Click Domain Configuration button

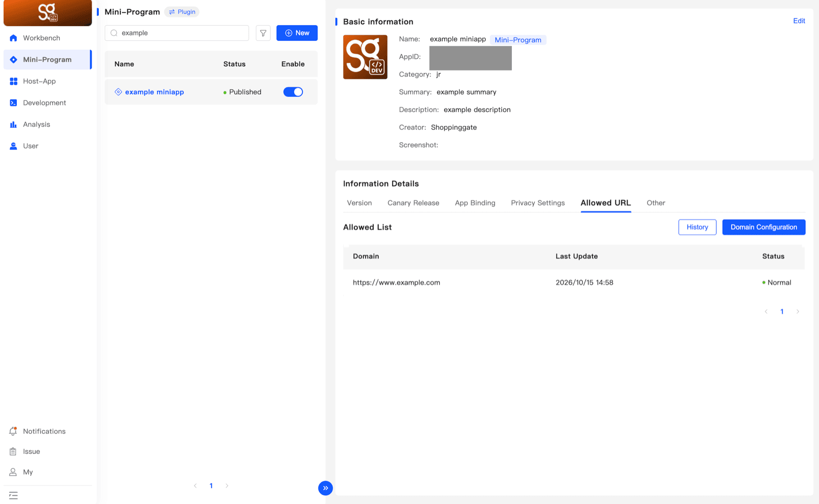click(764, 227)
